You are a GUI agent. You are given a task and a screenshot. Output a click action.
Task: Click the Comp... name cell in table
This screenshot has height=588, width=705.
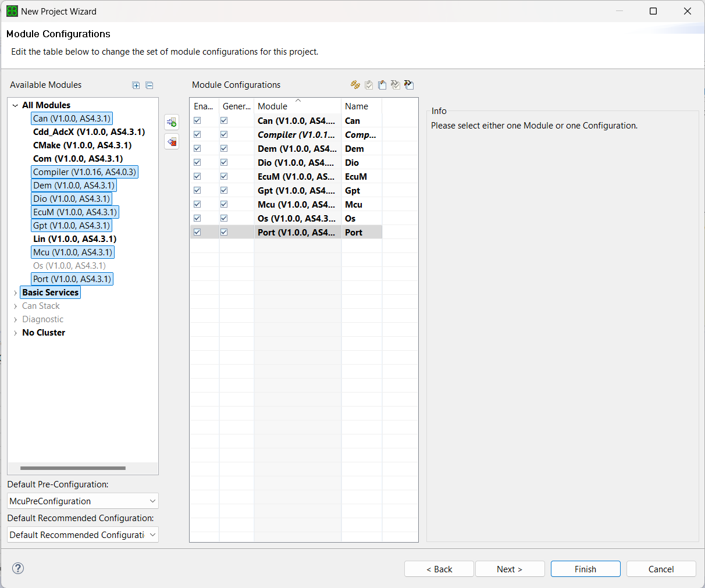point(361,134)
